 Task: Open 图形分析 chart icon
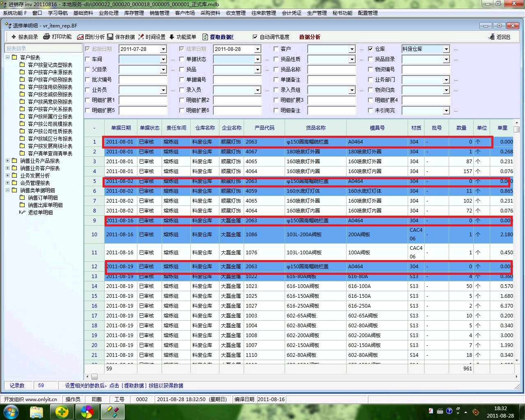(80, 37)
